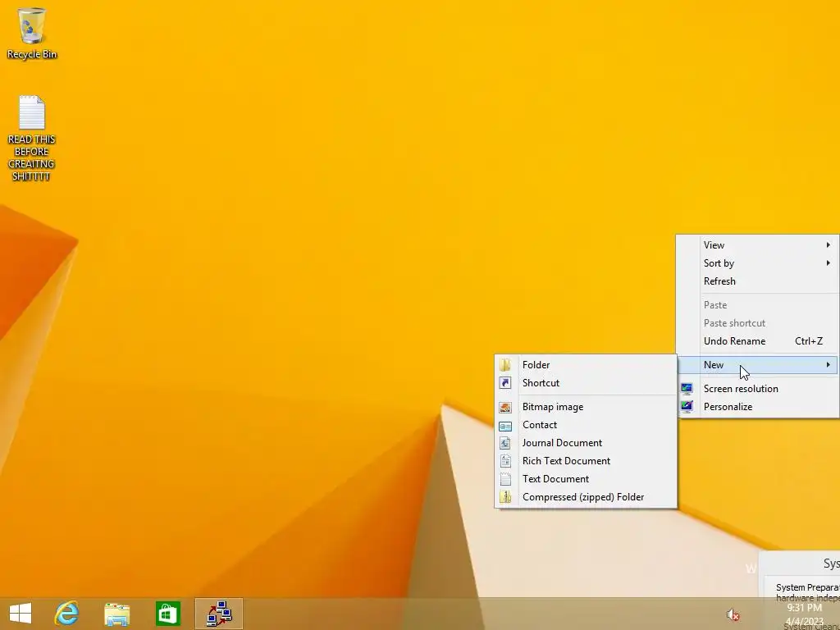The height and width of the screenshot is (630, 840).
Task: Click the taskbar clock showing 9:31 PM
Action: (804, 614)
